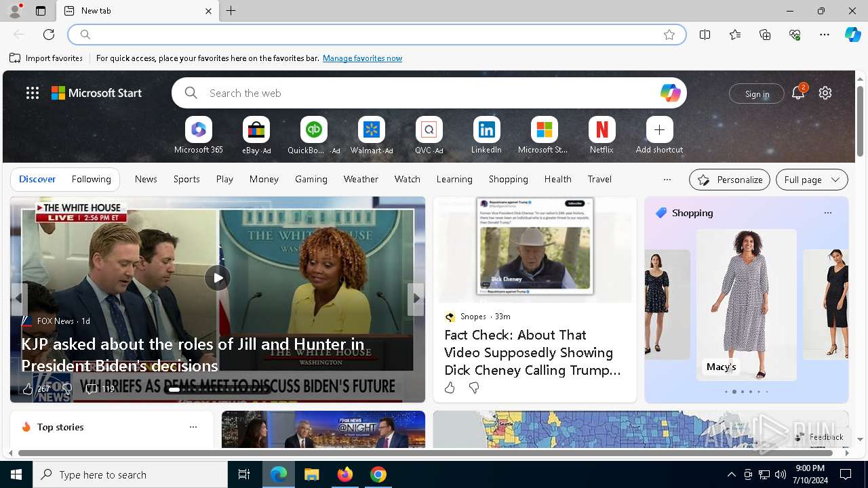The image size is (868, 488).
Task: Like the KJP Fox News story
Action: click(x=35, y=388)
